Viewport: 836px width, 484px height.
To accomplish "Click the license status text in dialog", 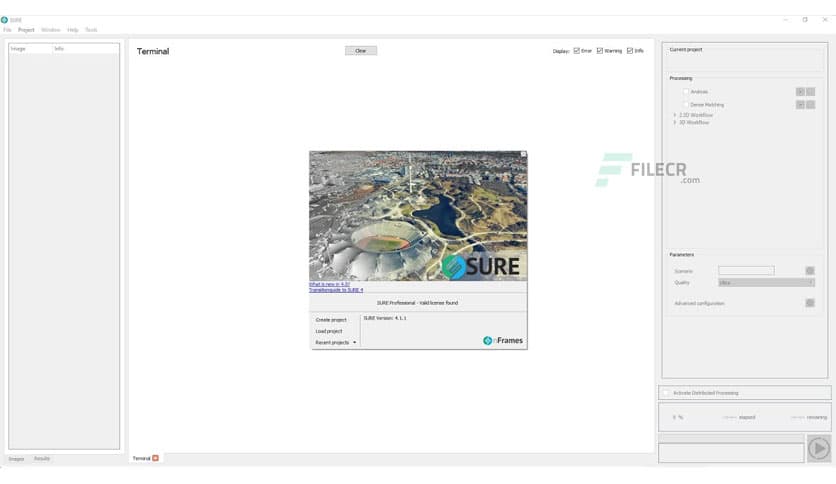I will [417, 303].
